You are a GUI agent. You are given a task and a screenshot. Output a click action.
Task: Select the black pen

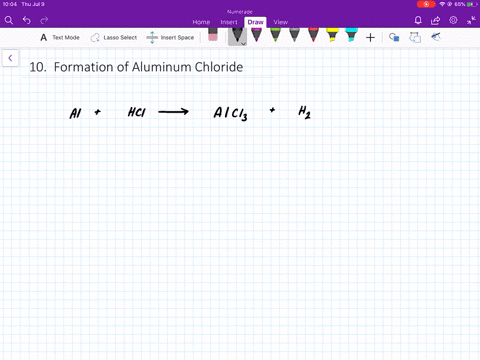[x=237, y=35]
